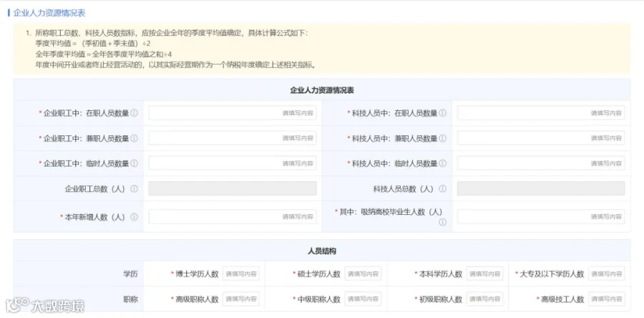Image resolution: width=644 pixels, height=318 pixels.
Task: Click the 职称 row label
Action: coord(131,299)
